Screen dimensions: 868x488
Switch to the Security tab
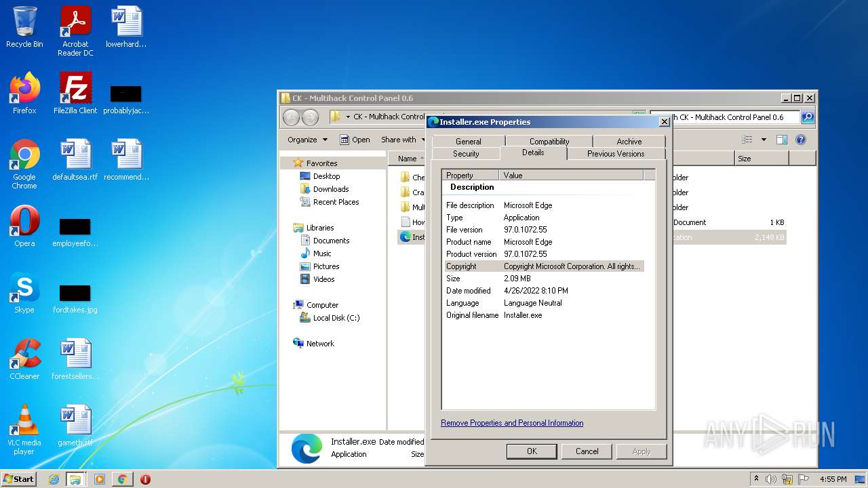(466, 154)
